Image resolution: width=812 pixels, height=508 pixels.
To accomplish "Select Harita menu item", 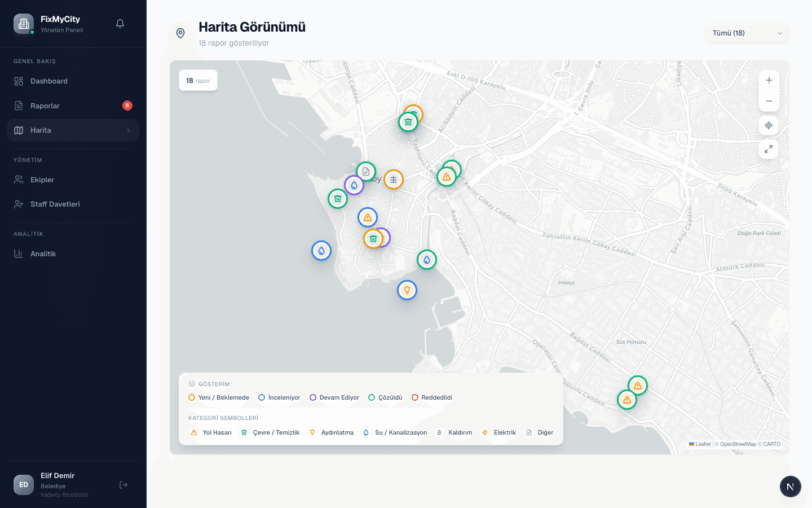I will [73, 130].
